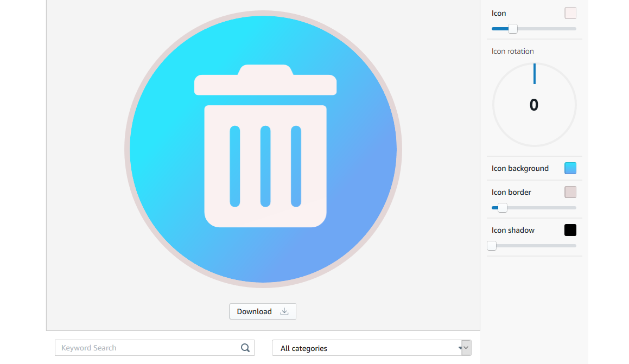Open the Icon color swatch
The image size is (629, 364).
click(x=570, y=12)
